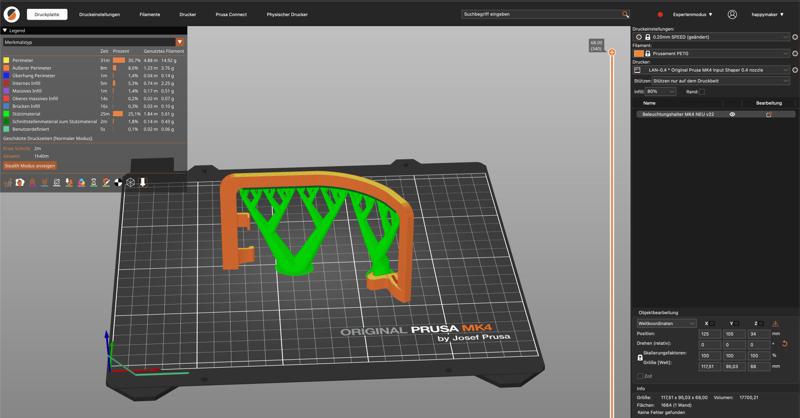The image size is (800, 418).
Task: Open Prusa Connect tab
Action: [x=231, y=15]
